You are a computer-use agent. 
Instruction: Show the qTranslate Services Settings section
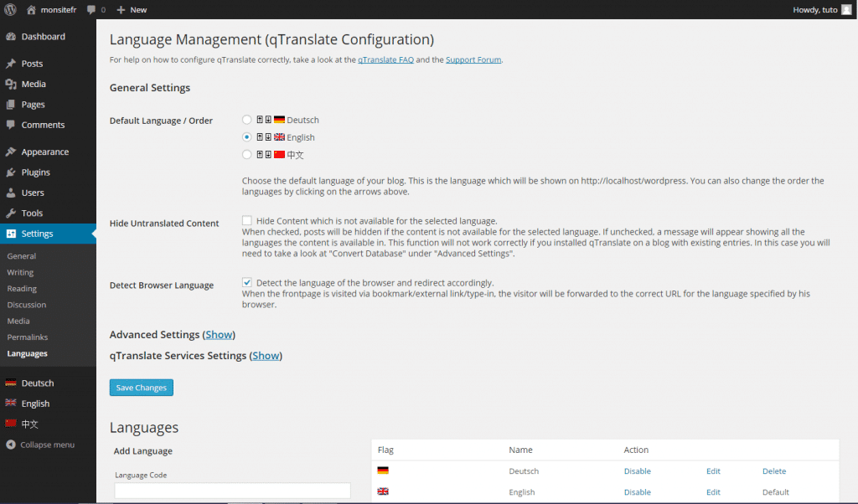click(x=266, y=356)
